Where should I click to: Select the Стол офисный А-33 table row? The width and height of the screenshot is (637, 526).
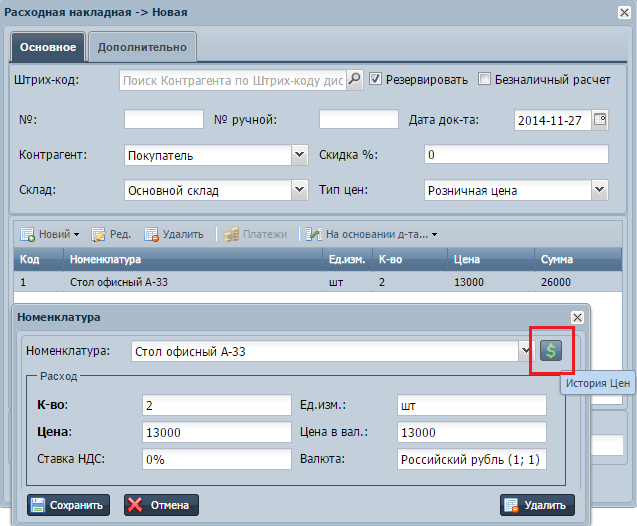point(318,281)
